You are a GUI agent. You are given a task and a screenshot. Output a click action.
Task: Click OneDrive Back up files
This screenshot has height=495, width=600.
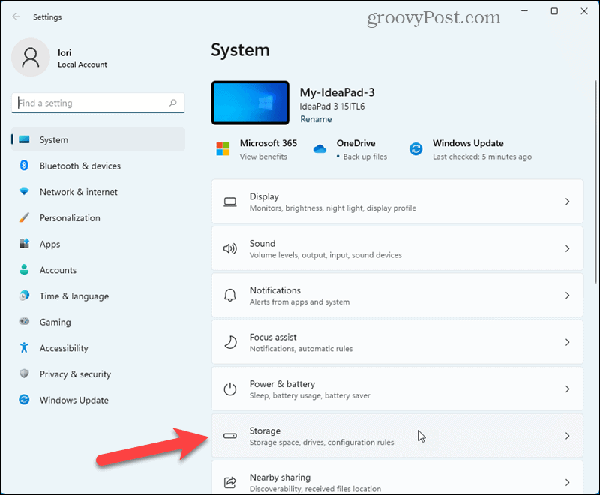pyautogui.click(x=365, y=157)
